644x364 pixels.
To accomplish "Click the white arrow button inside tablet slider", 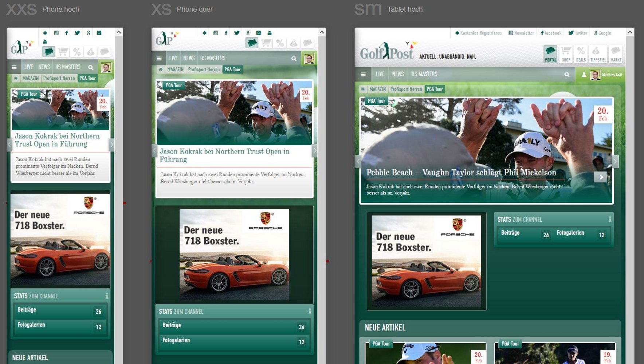I will tap(600, 177).
